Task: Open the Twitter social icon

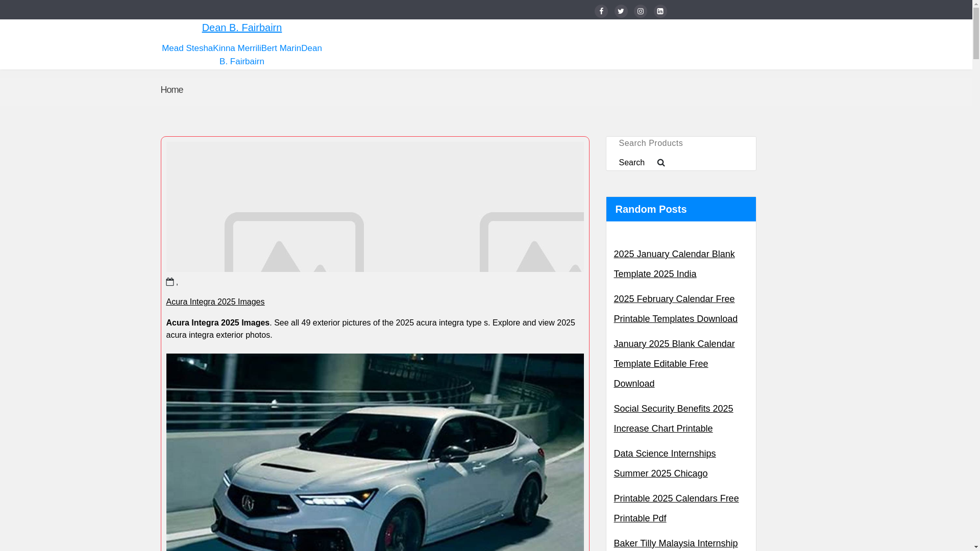Action: pyautogui.click(x=621, y=11)
